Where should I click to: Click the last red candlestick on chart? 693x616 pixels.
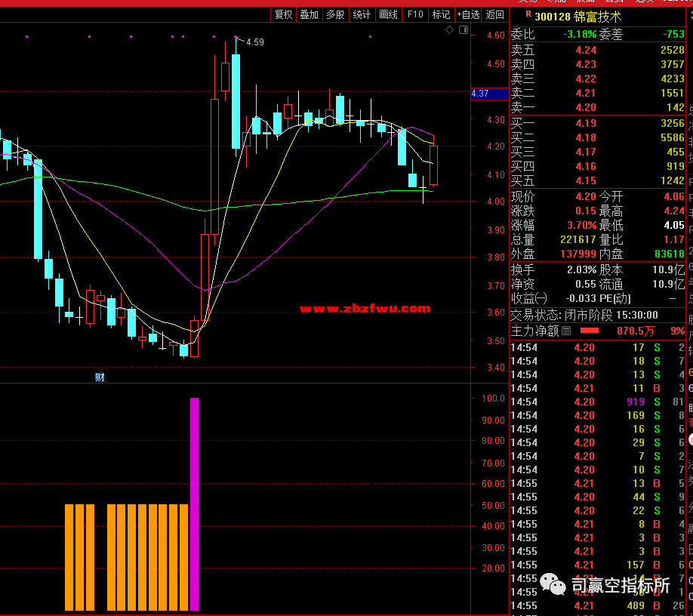[433, 165]
